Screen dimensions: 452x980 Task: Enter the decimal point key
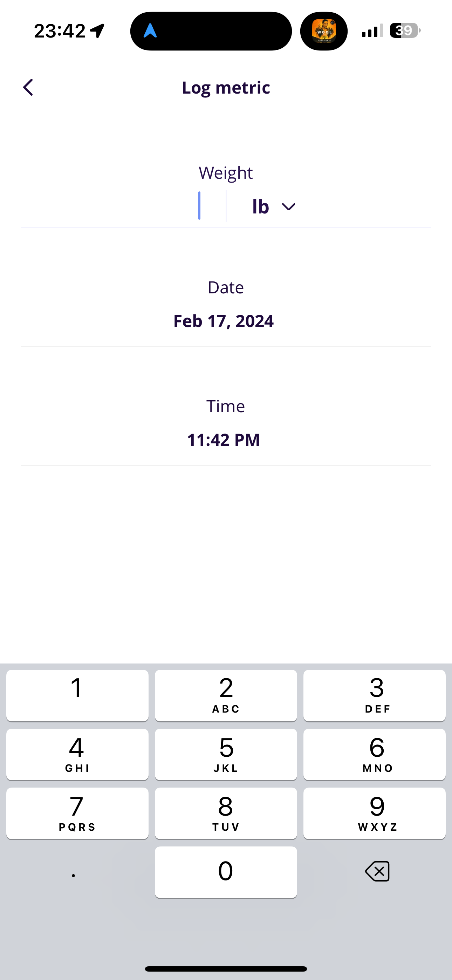pyautogui.click(x=74, y=873)
